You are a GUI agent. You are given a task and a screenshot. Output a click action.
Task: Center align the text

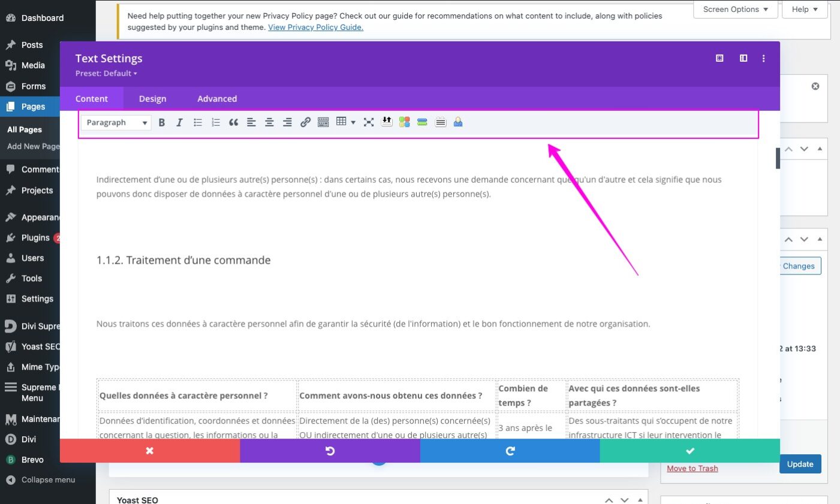point(269,122)
